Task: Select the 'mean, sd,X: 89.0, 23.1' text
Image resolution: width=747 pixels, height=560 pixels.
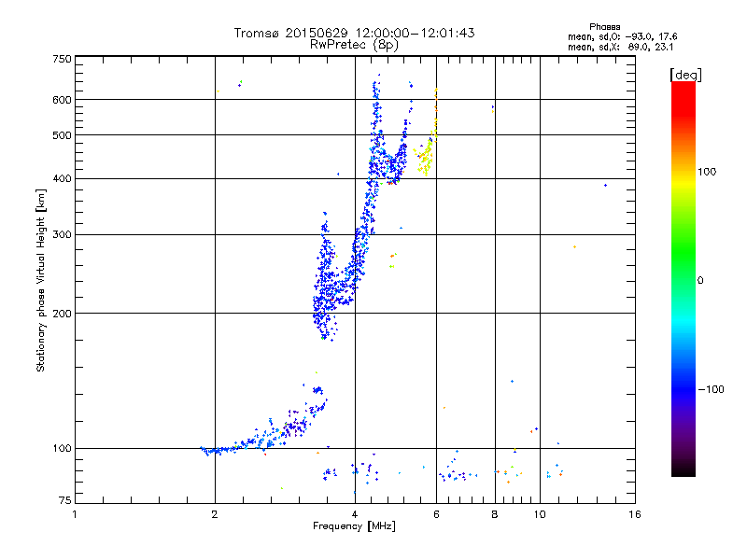Action: pyautogui.click(x=620, y=47)
